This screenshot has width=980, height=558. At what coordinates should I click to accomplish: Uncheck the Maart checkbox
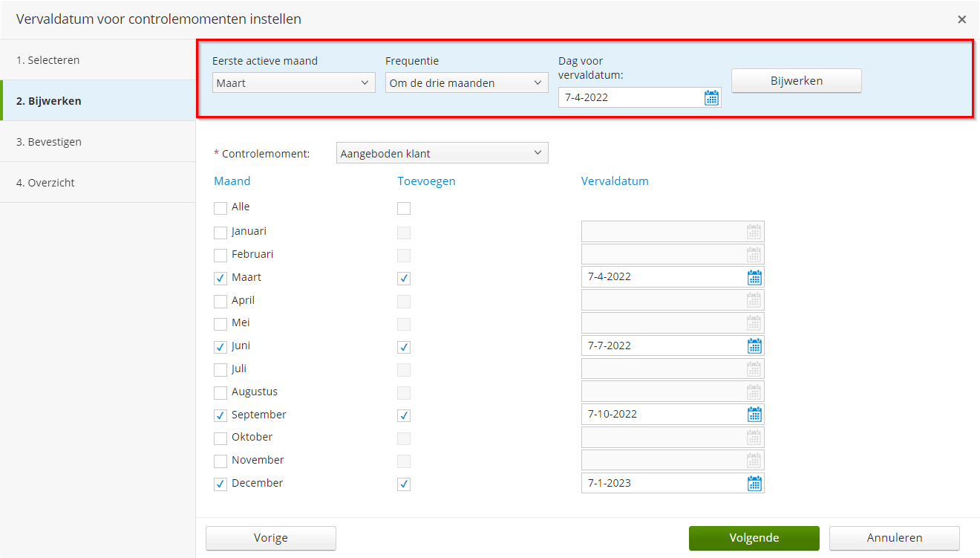(x=220, y=276)
